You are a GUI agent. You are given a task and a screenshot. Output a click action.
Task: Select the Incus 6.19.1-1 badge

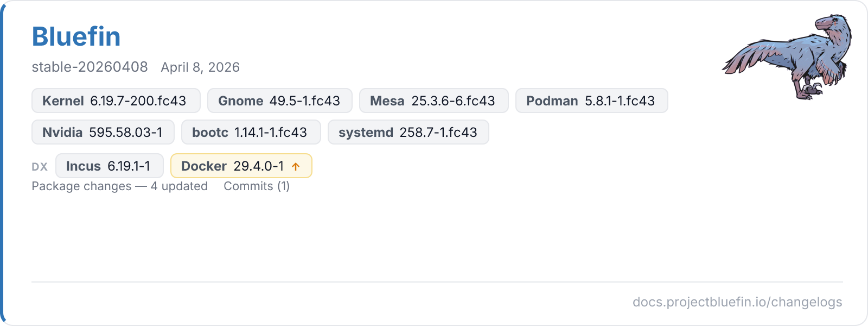109,166
